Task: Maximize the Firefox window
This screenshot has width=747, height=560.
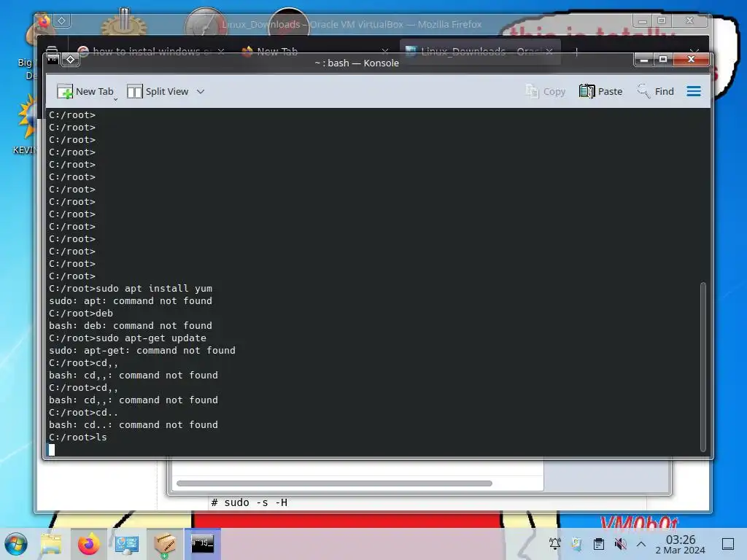Action: [x=661, y=20]
